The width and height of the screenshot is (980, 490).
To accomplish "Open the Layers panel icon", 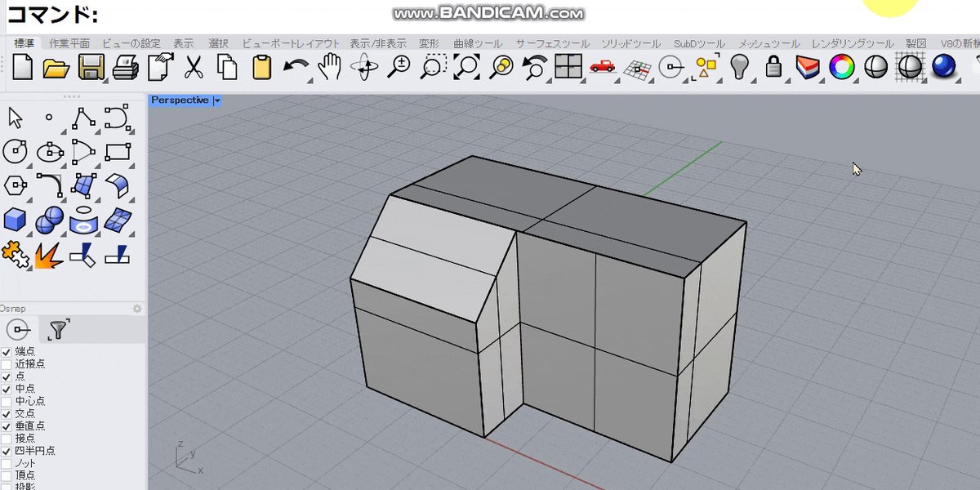I will (807, 67).
